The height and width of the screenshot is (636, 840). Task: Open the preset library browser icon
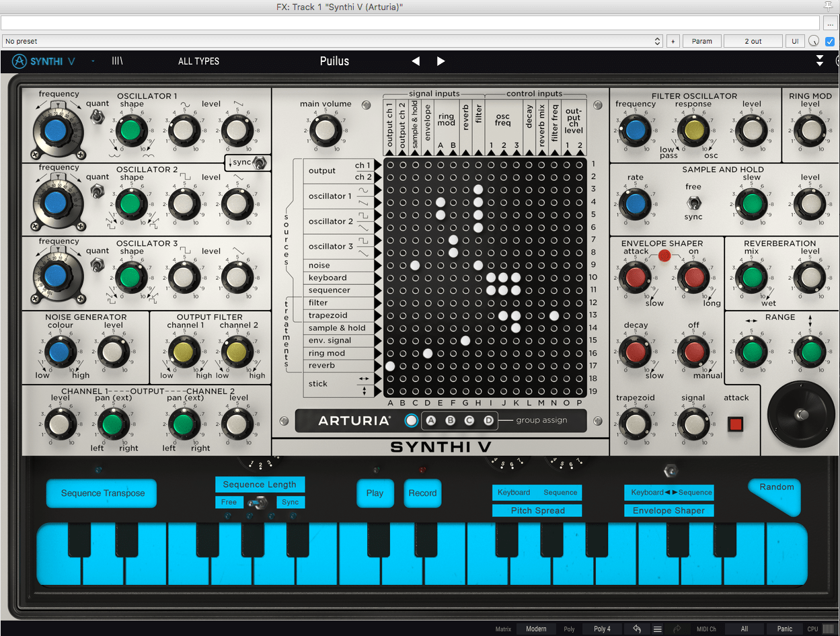click(x=117, y=61)
